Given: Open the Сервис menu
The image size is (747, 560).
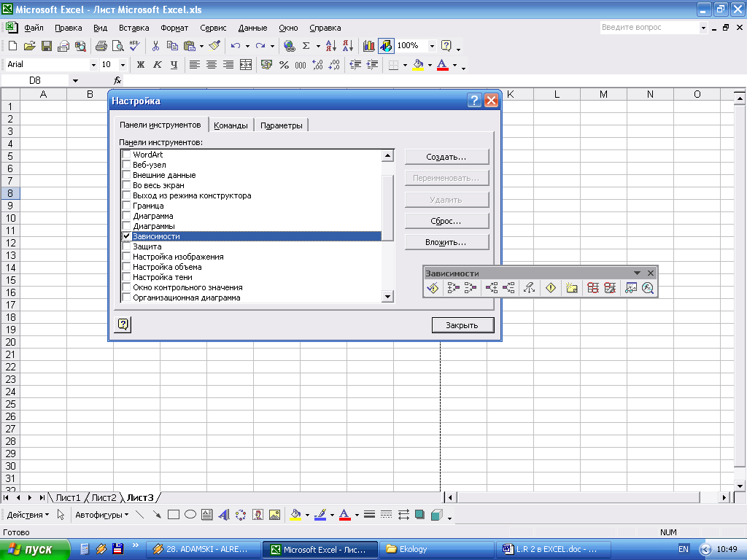Looking at the screenshot, I should 213,28.
